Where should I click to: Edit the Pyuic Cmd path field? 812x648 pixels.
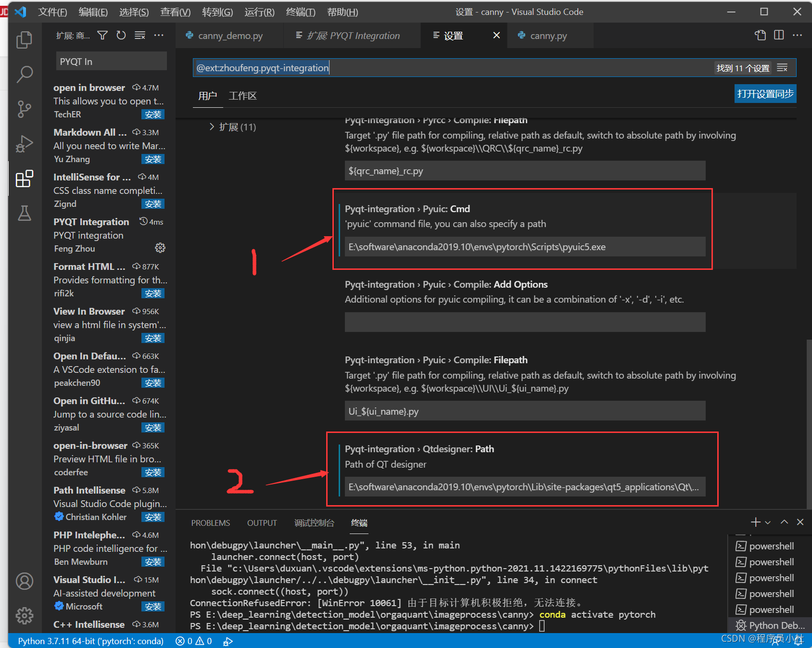[525, 247]
